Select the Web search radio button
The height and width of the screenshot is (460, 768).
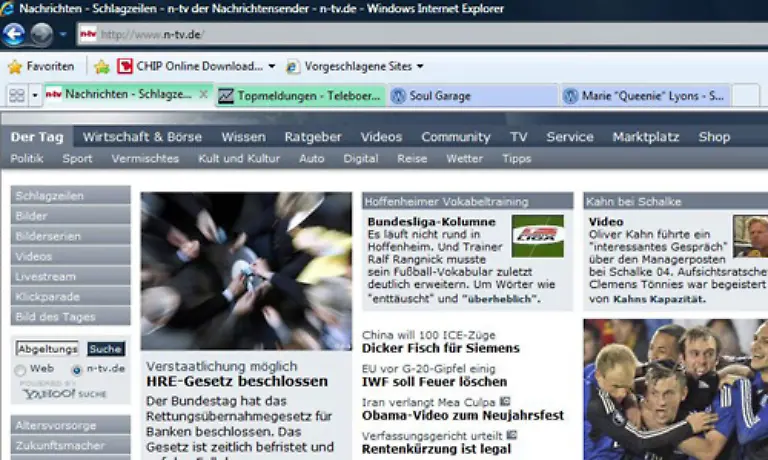20,370
